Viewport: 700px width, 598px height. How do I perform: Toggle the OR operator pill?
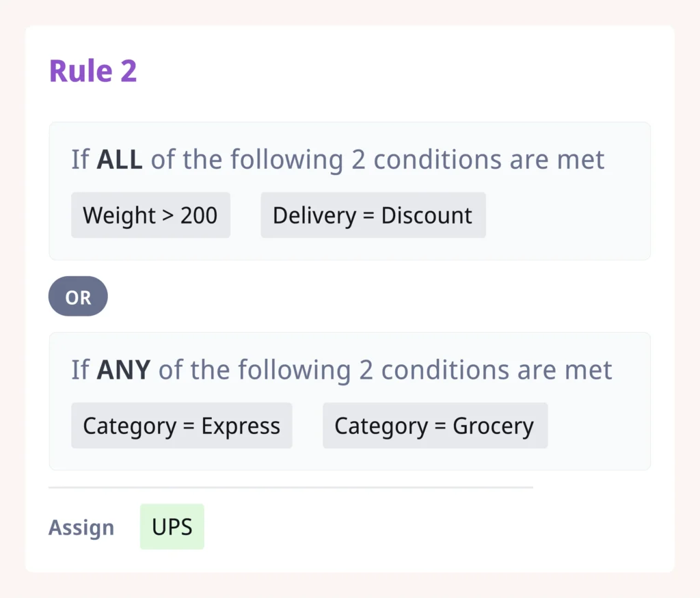tap(78, 297)
